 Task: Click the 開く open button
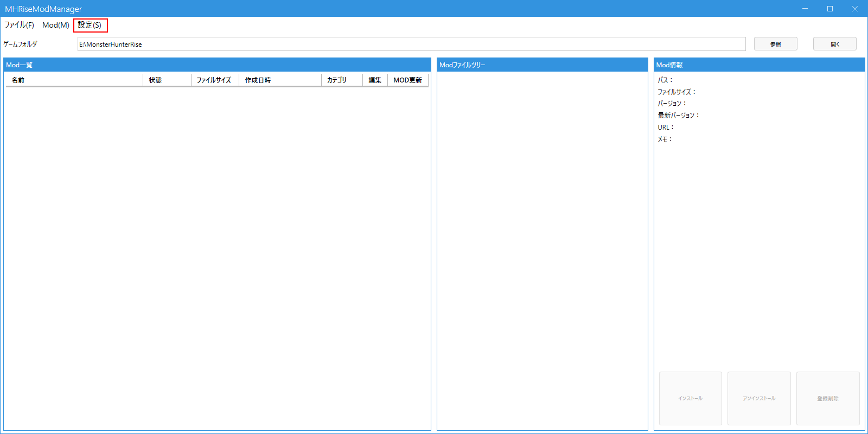click(x=835, y=44)
